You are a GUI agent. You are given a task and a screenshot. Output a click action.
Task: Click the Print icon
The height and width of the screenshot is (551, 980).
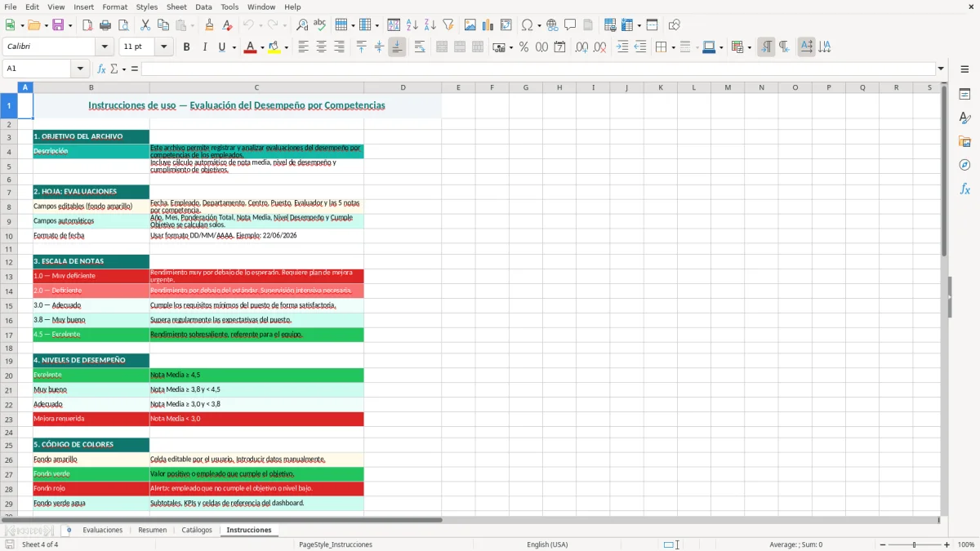pos(105,25)
